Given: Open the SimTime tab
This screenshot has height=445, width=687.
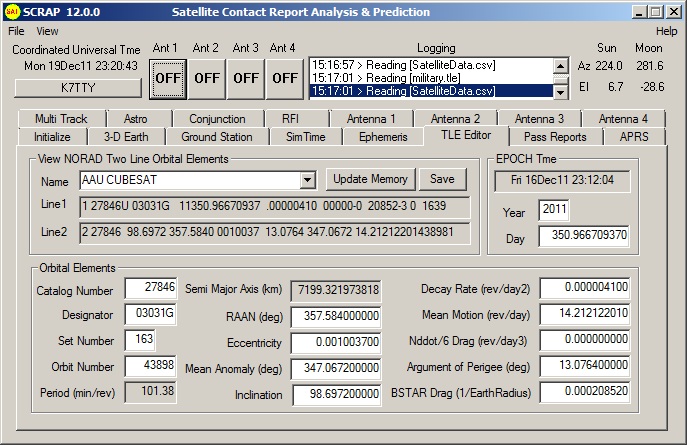Looking at the screenshot, I should coord(306,137).
